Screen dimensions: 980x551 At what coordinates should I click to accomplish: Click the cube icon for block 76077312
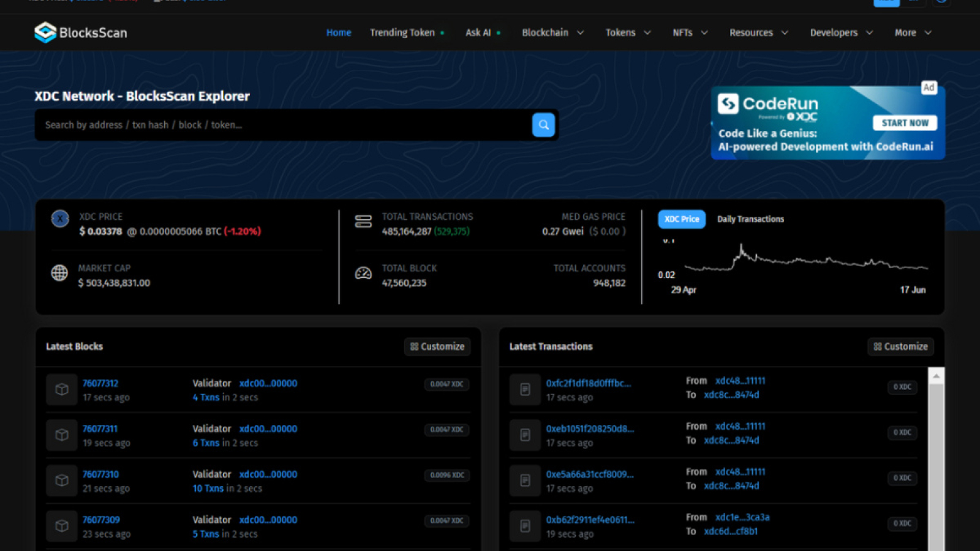pyautogui.click(x=62, y=389)
